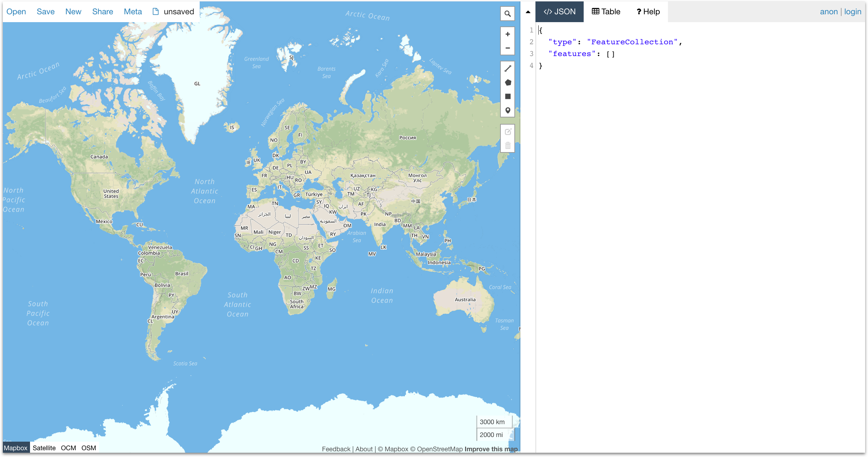The image size is (868, 457).
Task: Switch to the Help tab
Action: click(x=648, y=12)
